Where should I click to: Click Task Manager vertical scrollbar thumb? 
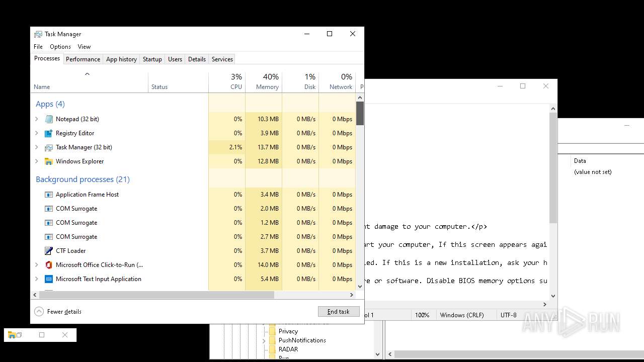(x=360, y=113)
